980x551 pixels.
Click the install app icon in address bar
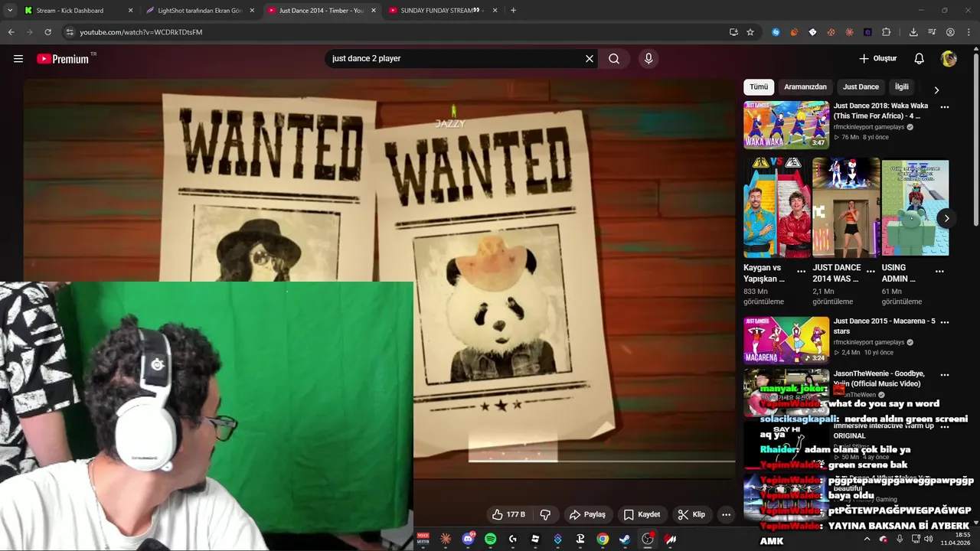click(x=733, y=32)
